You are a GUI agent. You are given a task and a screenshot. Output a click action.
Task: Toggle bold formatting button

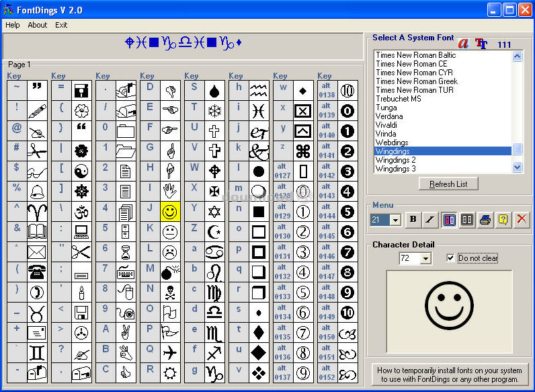[x=413, y=220]
